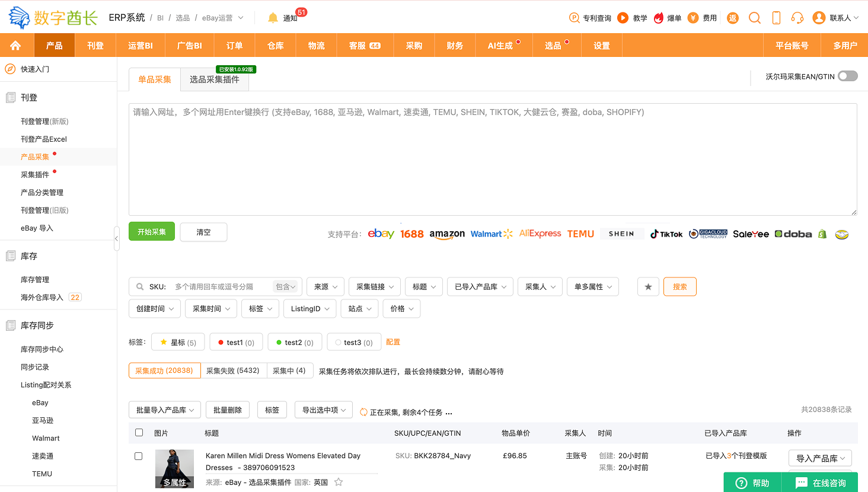Image resolution: width=868 pixels, height=492 pixels.
Task: Expand the 批量导入产品库 dropdown
Action: [165, 410]
